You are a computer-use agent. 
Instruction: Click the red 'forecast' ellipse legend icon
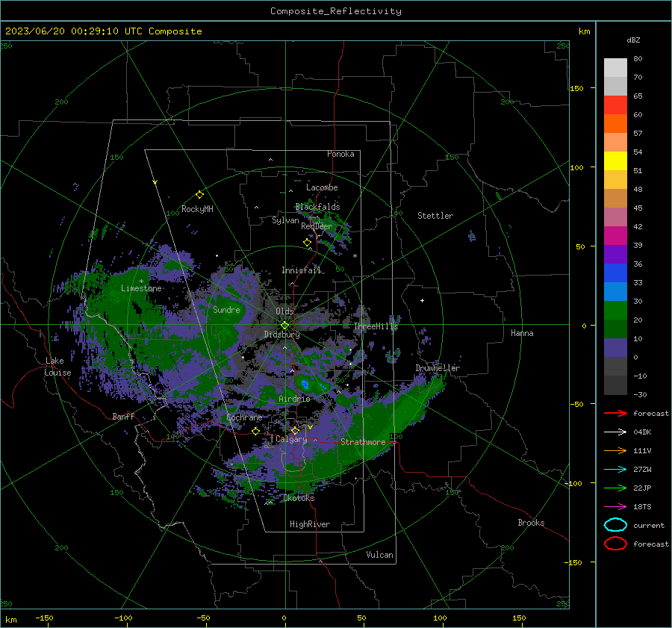click(x=615, y=544)
